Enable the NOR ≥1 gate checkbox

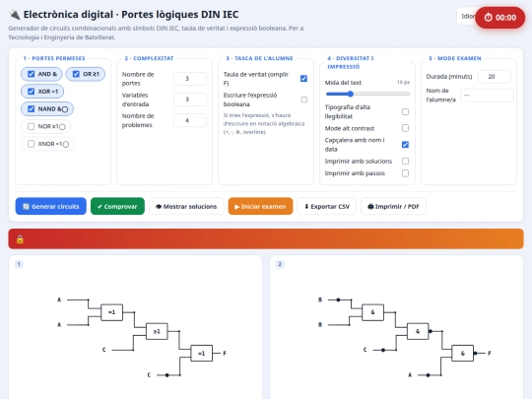[x=31, y=126]
